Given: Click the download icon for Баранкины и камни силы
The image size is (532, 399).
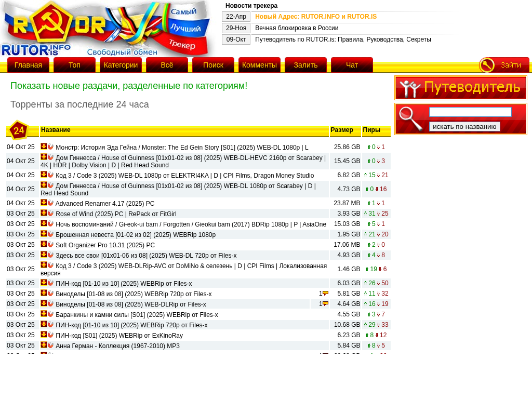Looking at the screenshot, I should pyautogui.click(x=44, y=314).
